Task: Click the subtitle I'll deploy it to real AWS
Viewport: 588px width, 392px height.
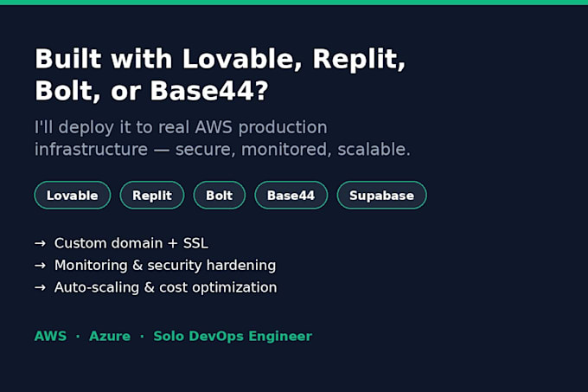Action: [x=181, y=127]
